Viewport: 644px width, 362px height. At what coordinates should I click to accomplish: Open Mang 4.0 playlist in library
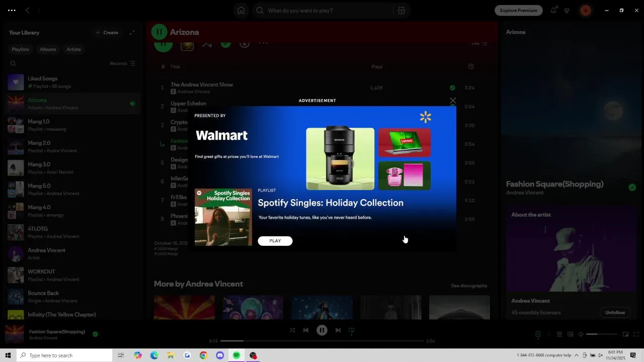pos(72,211)
